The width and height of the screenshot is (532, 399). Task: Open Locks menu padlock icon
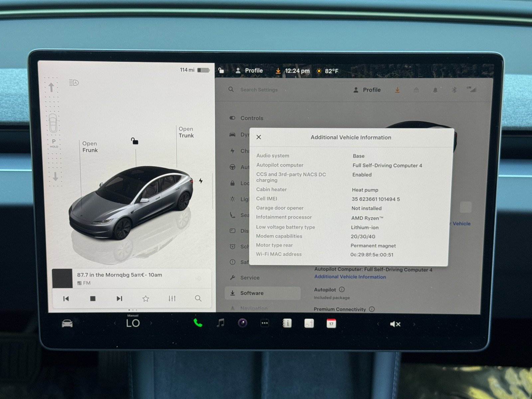pyautogui.click(x=232, y=183)
